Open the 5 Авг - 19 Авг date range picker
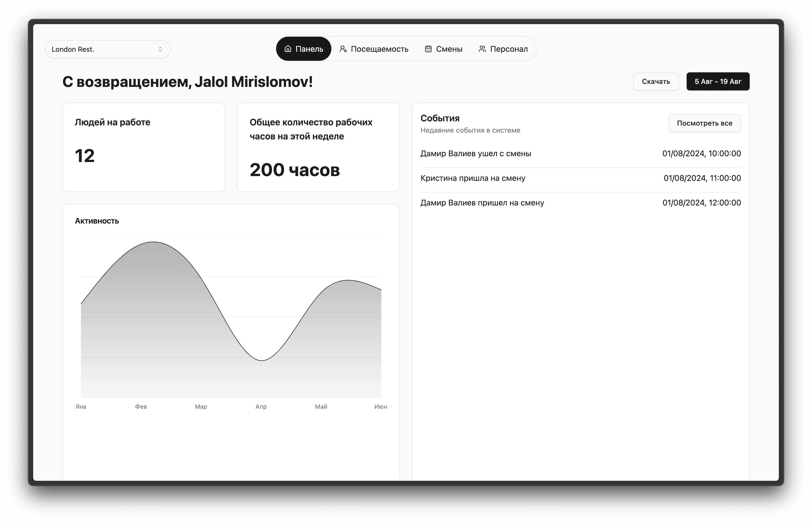Screen dimensions: 812x523 (x=718, y=81)
